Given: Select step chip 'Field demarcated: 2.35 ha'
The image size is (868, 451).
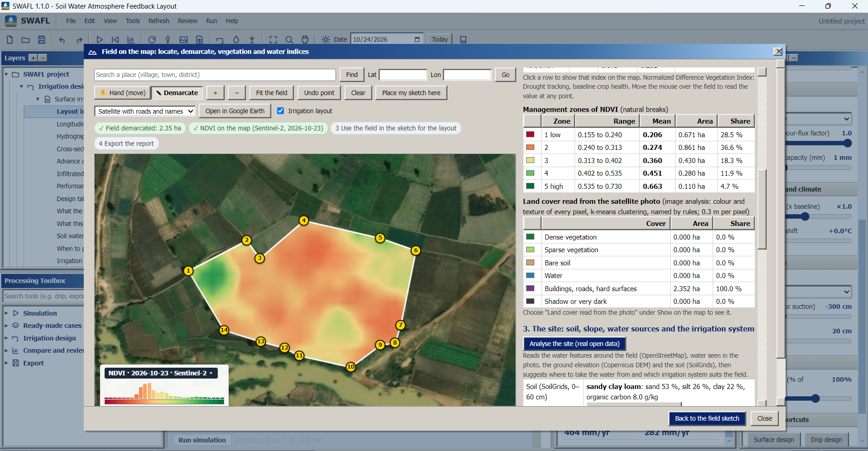Looking at the screenshot, I should click(x=140, y=128).
